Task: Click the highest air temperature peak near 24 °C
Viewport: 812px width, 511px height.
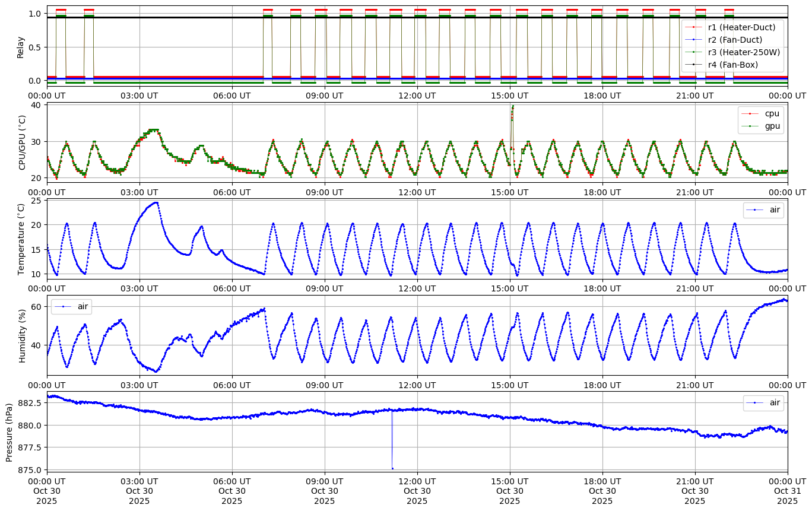Action: pyautogui.click(x=156, y=202)
